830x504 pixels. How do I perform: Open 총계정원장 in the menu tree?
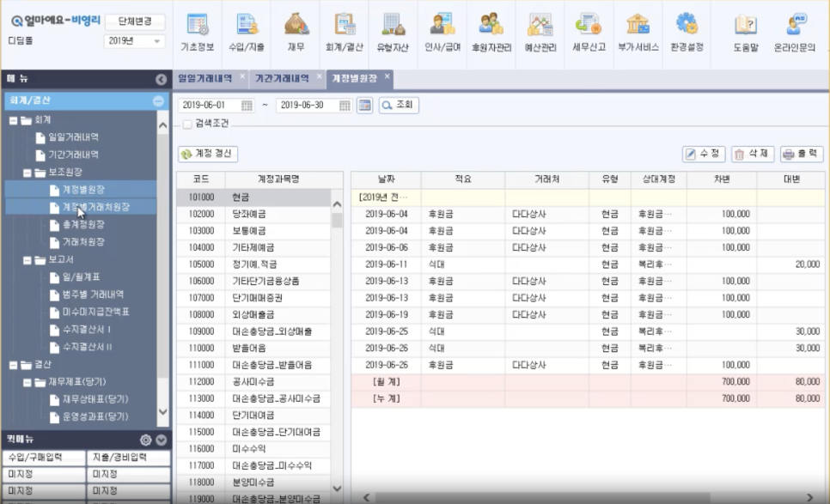point(83,224)
